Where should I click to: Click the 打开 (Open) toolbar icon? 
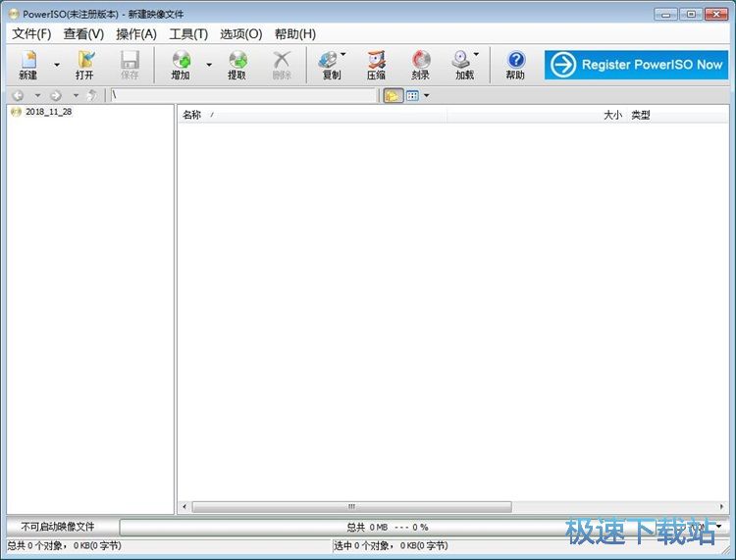coord(85,65)
